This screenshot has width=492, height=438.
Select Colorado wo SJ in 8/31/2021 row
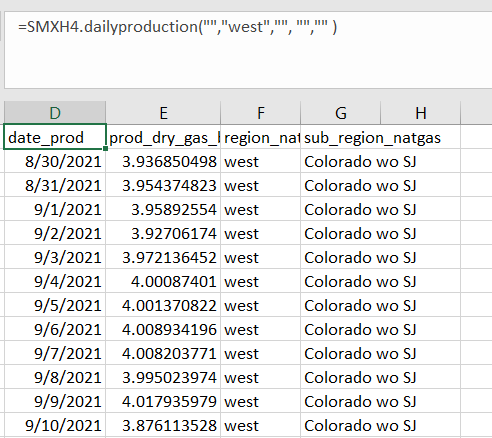[x=360, y=185]
